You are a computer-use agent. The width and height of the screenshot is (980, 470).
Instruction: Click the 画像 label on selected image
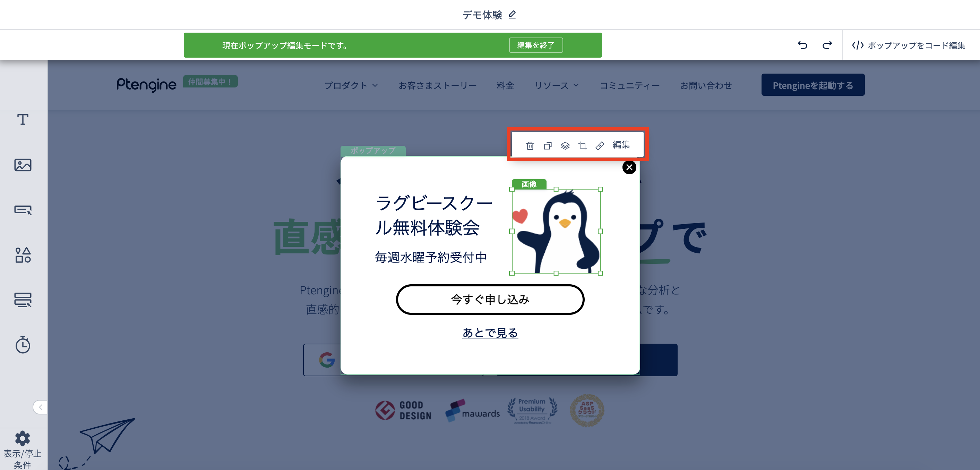529,184
